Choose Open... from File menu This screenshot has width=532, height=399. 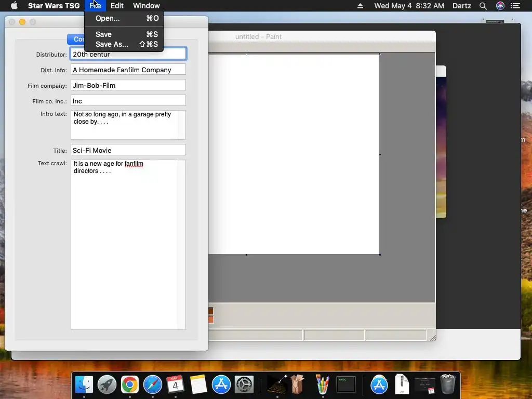coord(124,18)
